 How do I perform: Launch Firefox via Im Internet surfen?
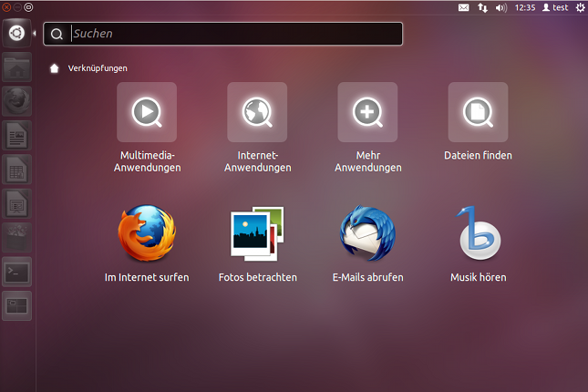(x=147, y=243)
